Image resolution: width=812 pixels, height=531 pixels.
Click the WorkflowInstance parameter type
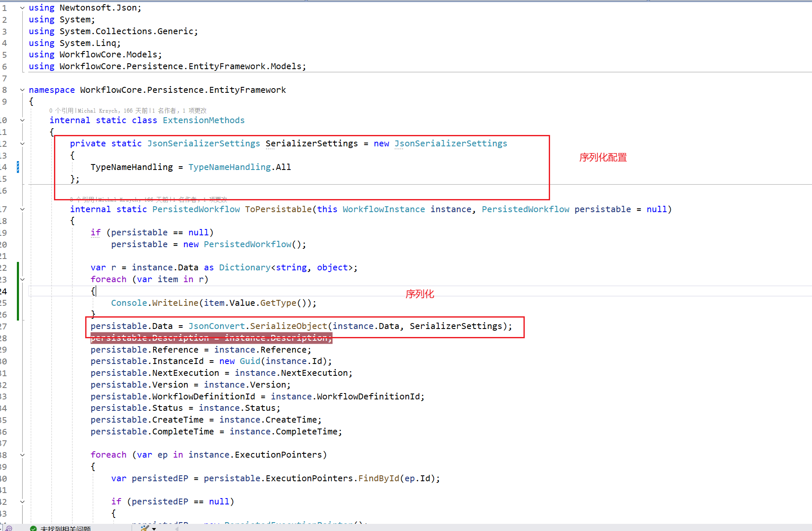(384, 209)
